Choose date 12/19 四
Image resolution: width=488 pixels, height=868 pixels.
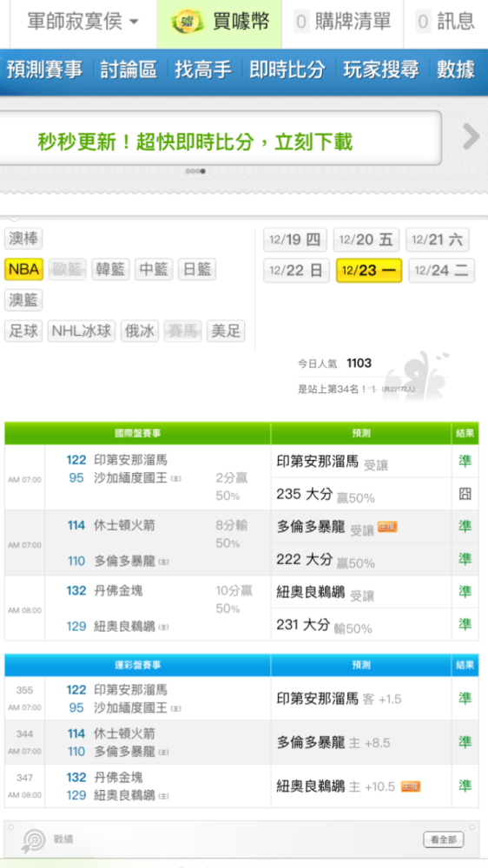295,240
